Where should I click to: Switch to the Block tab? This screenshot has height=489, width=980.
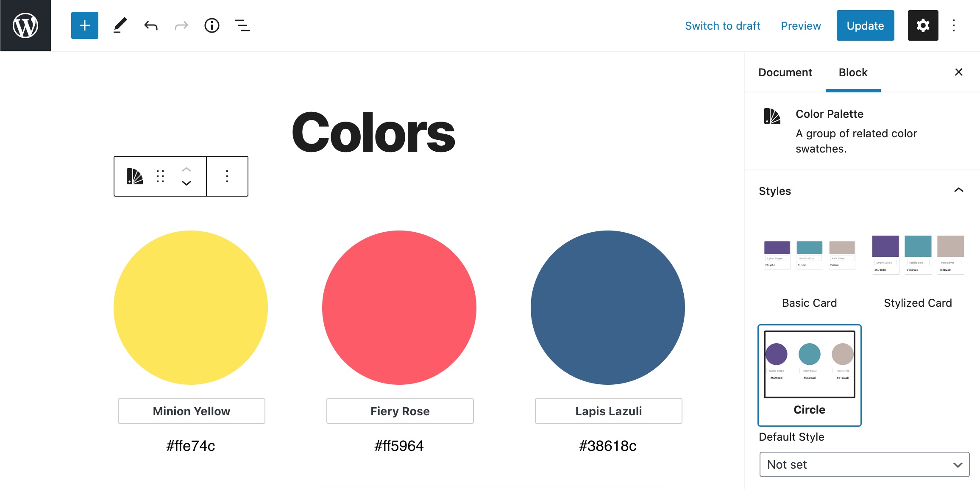tap(852, 71)
